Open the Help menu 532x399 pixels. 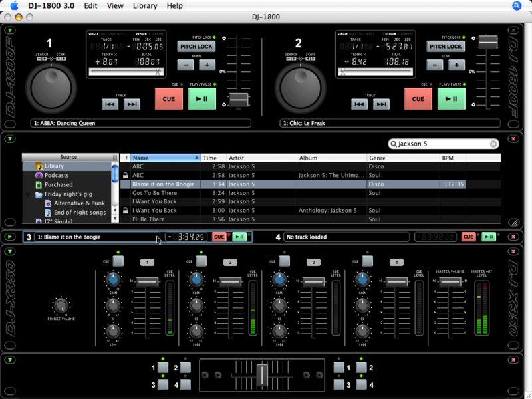coord(175,6)
